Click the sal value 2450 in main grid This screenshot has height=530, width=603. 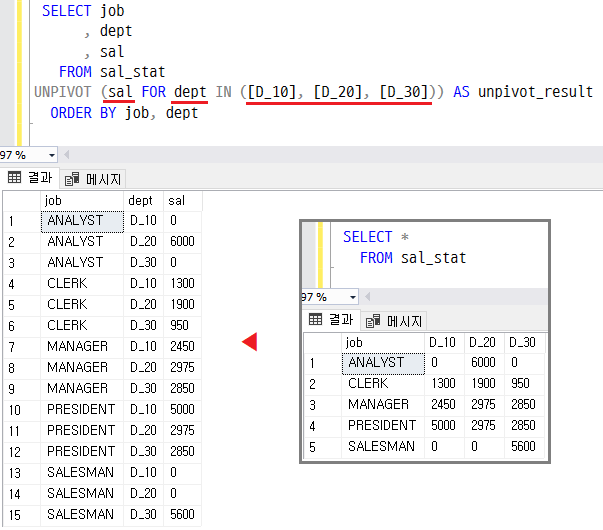click(x=182, y=347)
